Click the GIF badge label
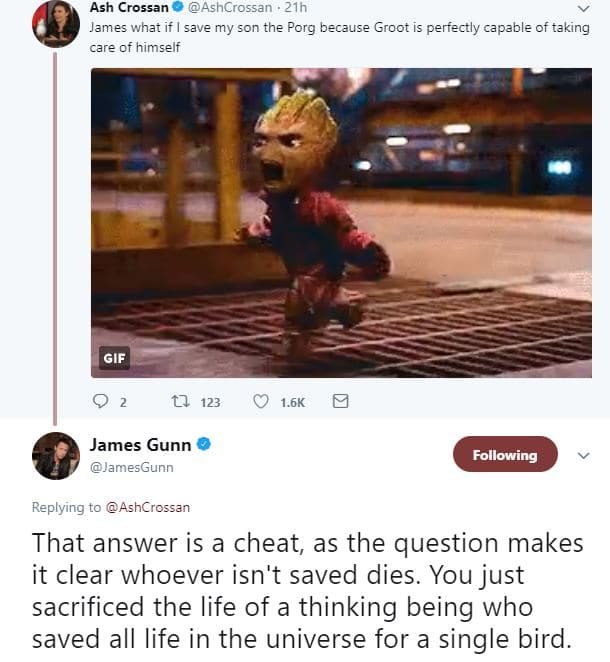The width and height of the screenshot is (610, 662). coord(114,358)
